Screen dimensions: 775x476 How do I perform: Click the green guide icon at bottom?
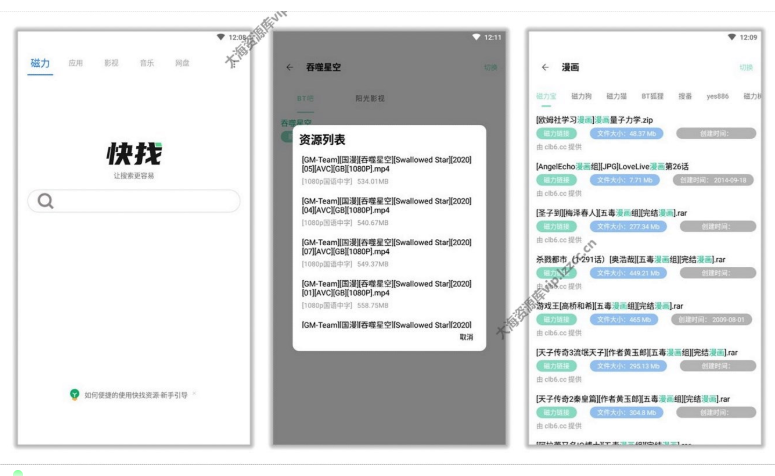74,395
